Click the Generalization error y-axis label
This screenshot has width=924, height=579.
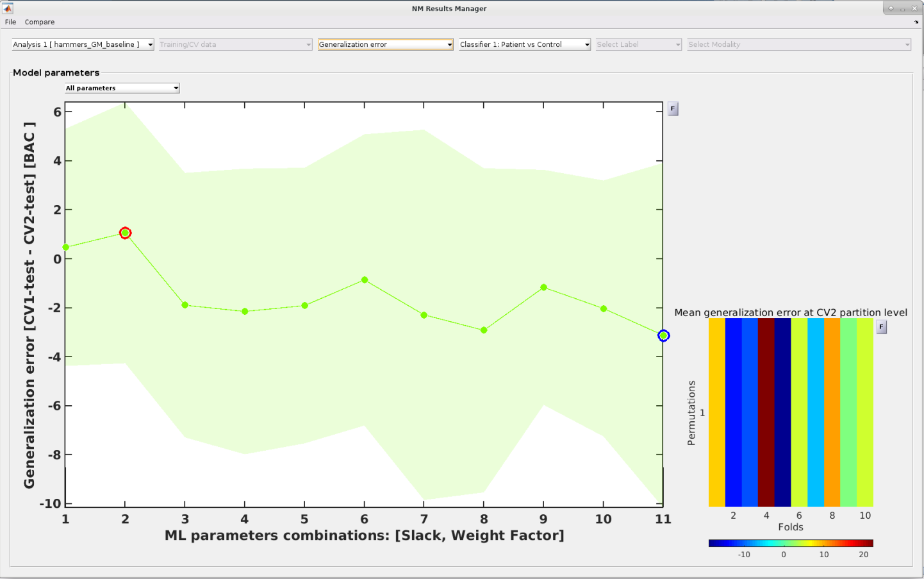coord(29,305)
